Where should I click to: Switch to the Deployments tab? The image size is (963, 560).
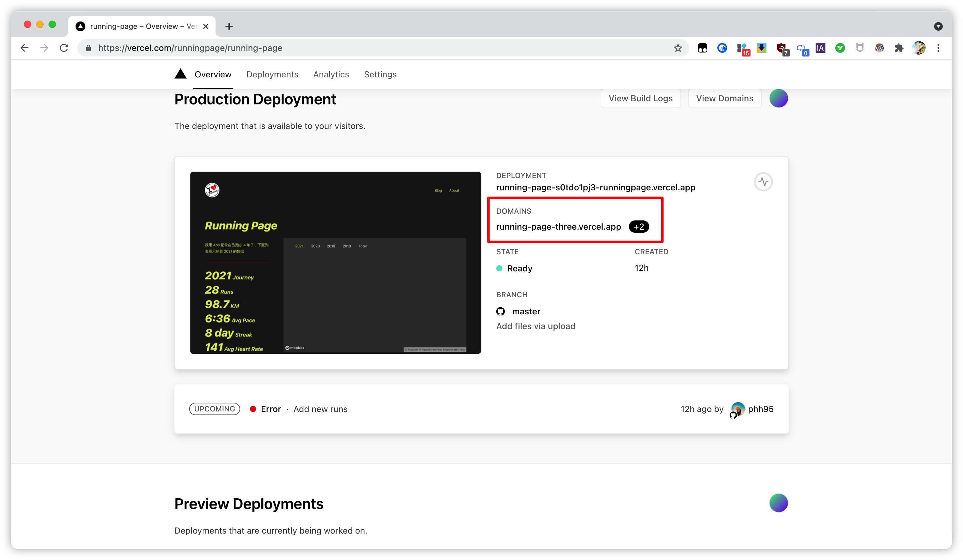click(x=272, y=75)
